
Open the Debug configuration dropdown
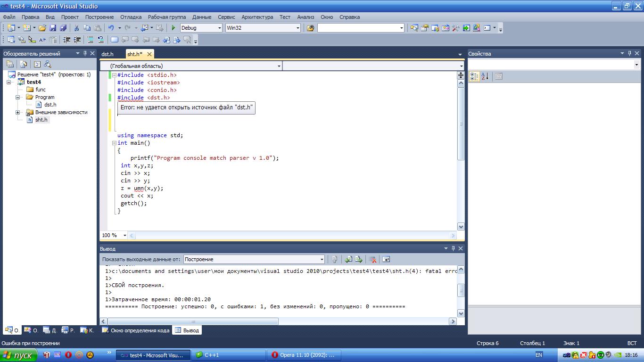(219, 28)
